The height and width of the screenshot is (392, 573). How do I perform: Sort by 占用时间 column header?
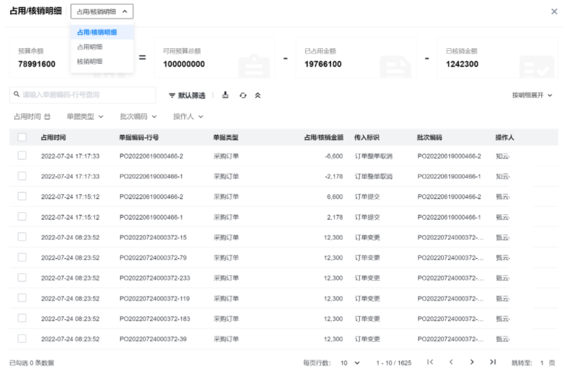(54, 137)
